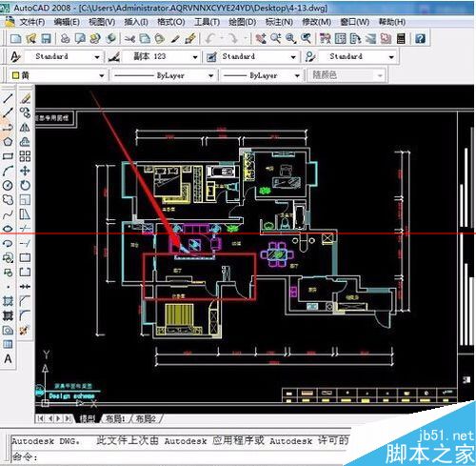
Task: Open the Text Style manager icon
Action: (15, 57)
